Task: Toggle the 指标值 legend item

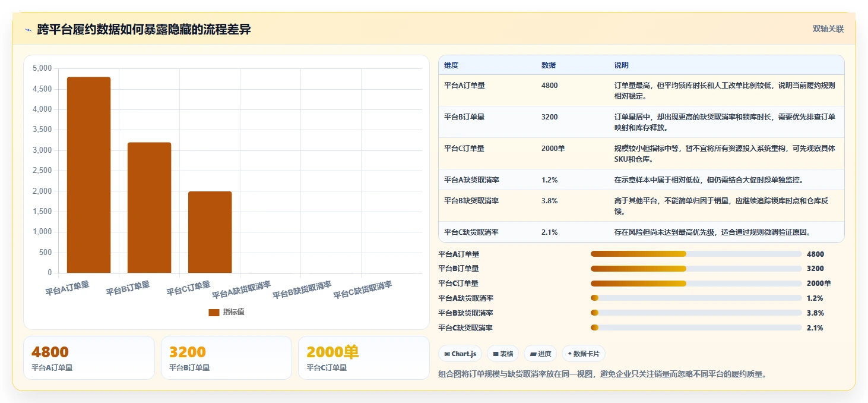Action: [226, 312]
